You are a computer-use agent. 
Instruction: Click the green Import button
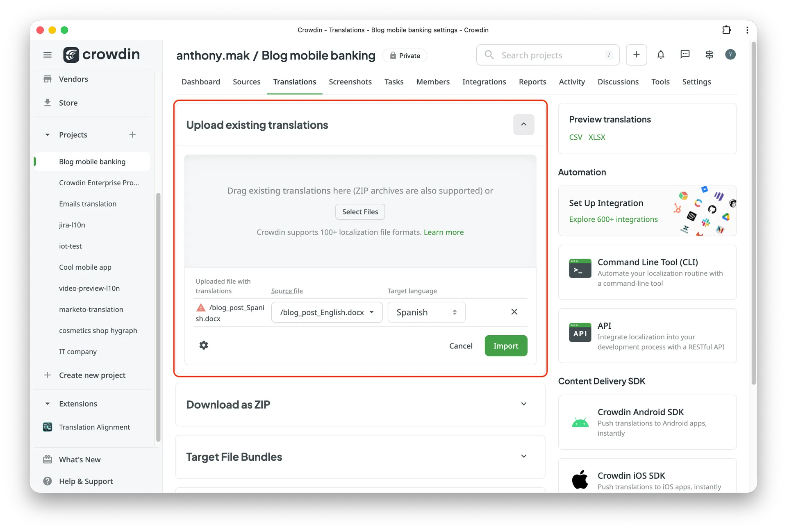point(505,346)
